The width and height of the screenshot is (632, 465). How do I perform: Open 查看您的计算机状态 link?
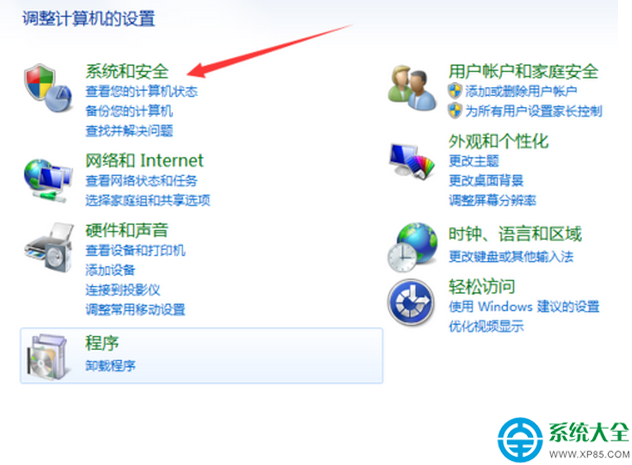click(141, 91)
